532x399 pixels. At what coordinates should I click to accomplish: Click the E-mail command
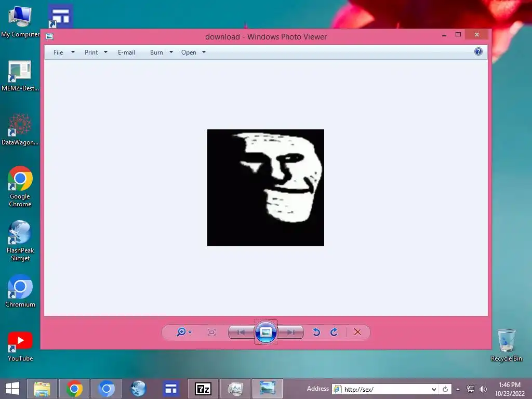tap(126, 52)
